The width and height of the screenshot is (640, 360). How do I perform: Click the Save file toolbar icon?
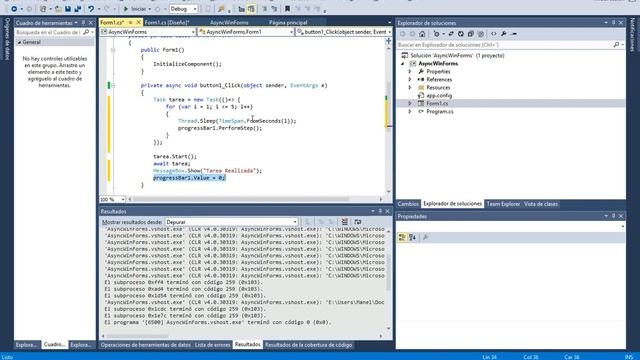[68, 9]
